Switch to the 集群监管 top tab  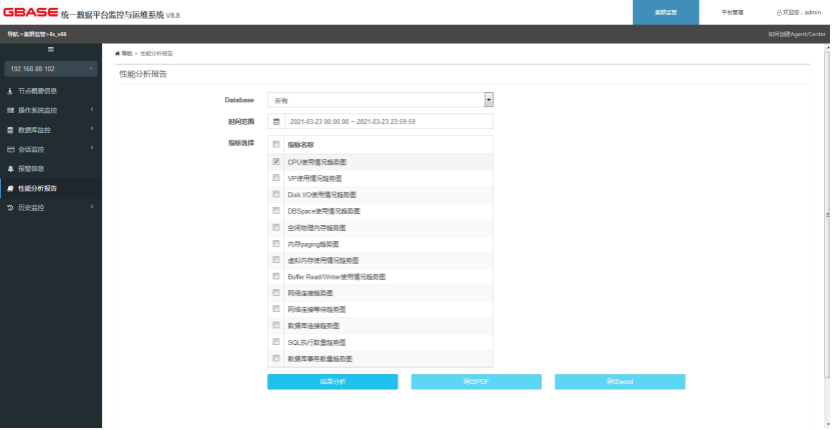[666, 12]
